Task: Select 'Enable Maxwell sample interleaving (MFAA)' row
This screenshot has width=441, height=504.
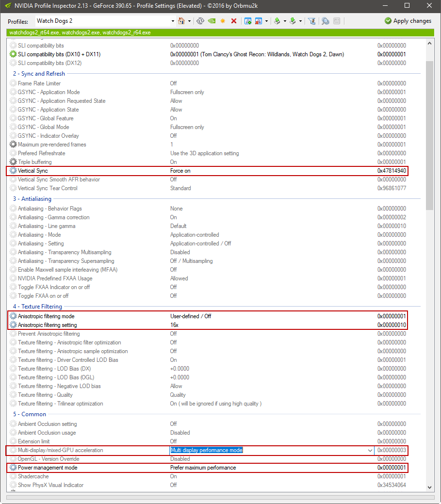Action: (x=207, y=270)
